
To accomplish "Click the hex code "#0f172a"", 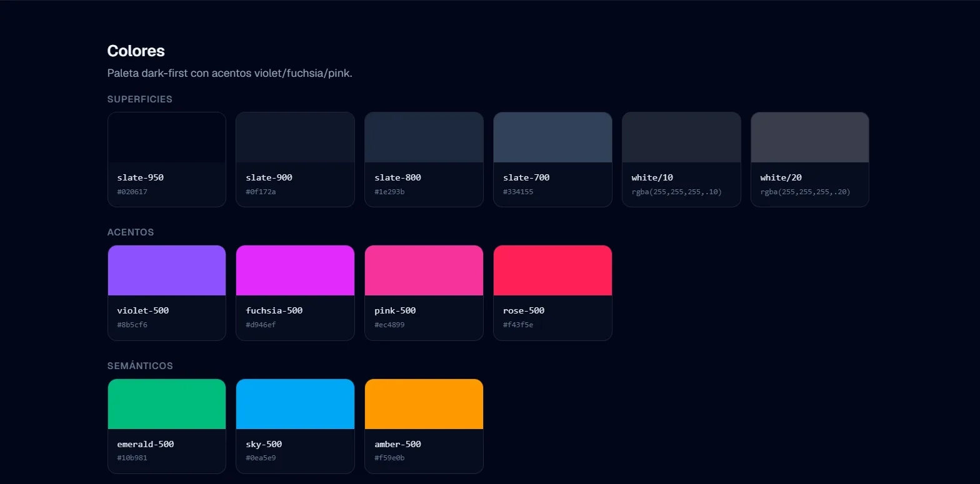I will point(261,192).
